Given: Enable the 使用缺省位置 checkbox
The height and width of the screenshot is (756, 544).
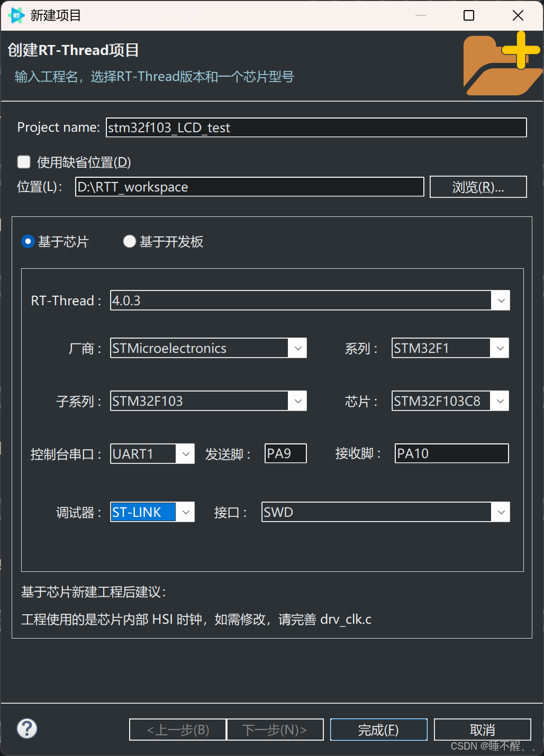Looking at the screenshot, I should [x=24, y=161].
